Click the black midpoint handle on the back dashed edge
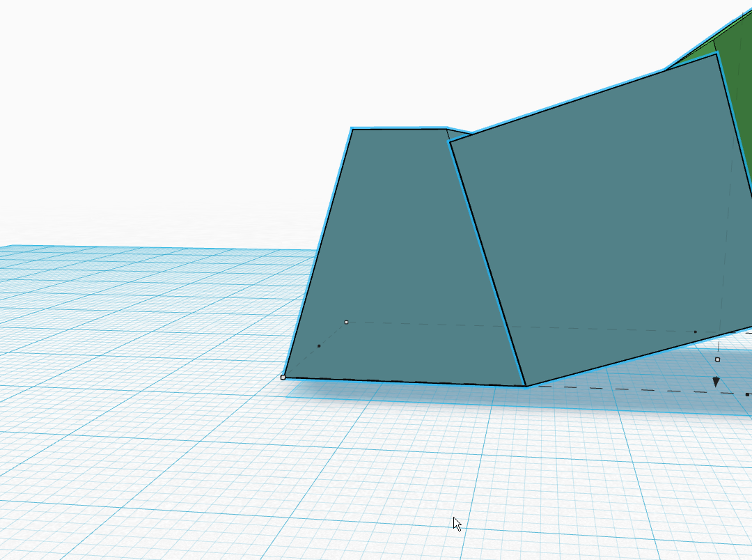Image resolution: width=752 pixels, height=560 pixels. point(696,332)
